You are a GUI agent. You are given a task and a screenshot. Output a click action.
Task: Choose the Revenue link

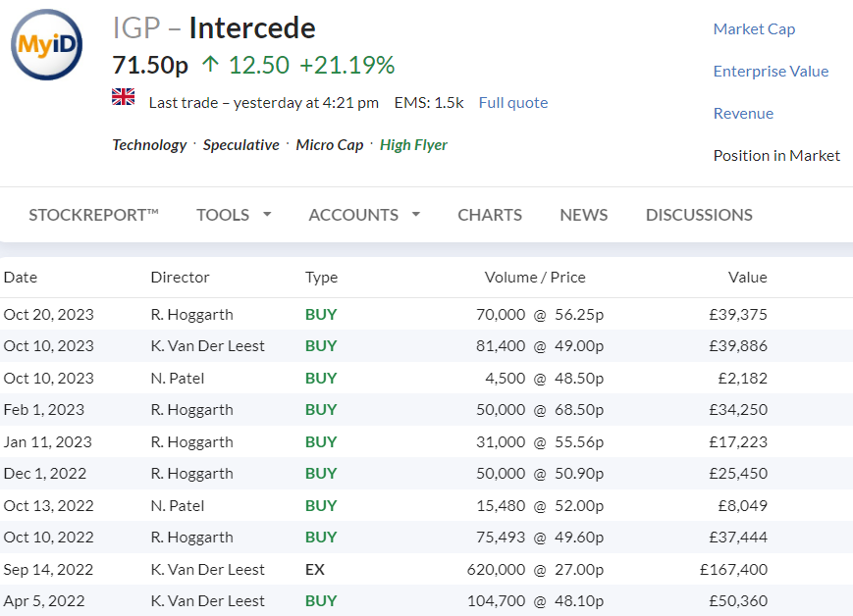743,113
